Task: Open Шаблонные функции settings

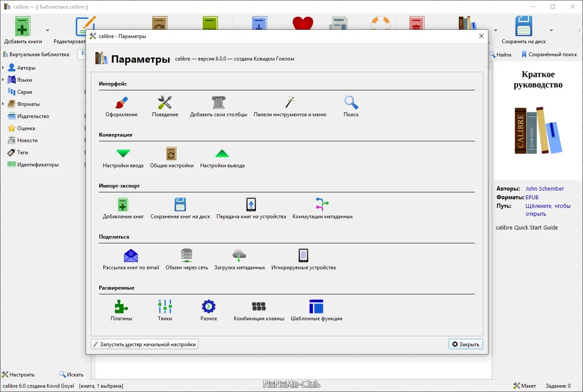Action: point(316,311)
